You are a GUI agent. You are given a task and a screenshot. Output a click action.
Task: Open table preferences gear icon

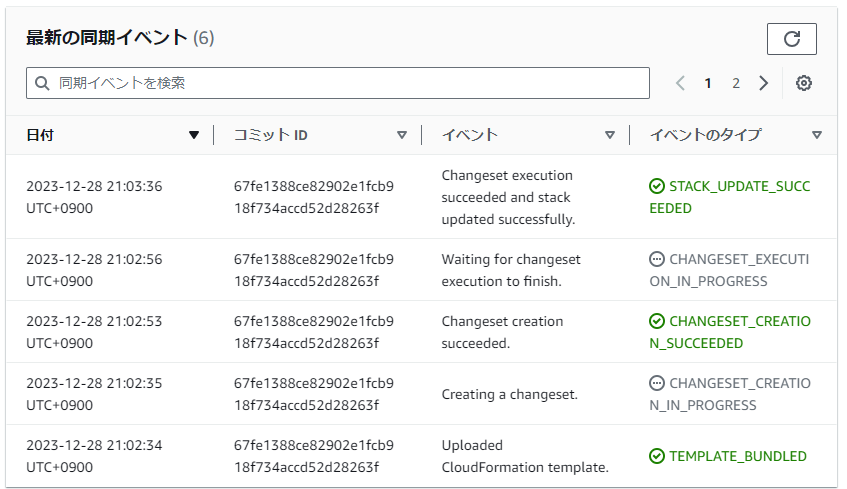click(x=803, y=83)
